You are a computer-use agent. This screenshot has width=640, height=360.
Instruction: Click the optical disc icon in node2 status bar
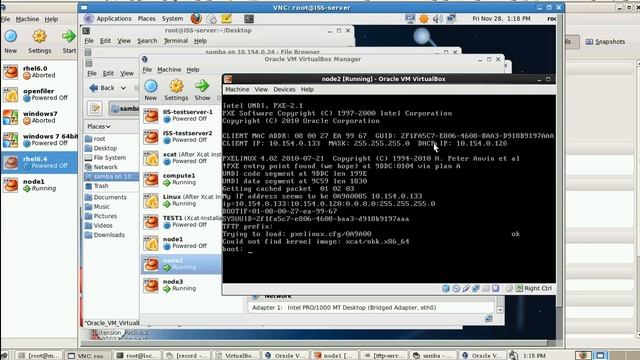[x=456, y=289]
